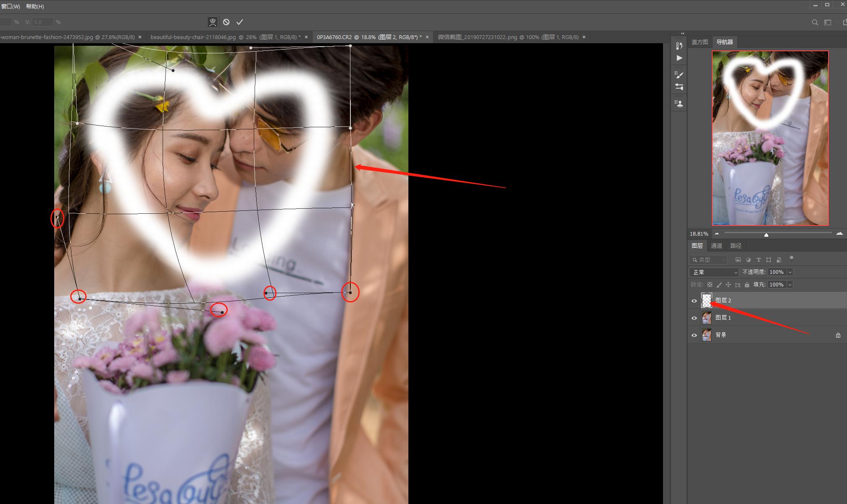
Task: Filter layers by type layers (T icon)
Action: click(758, 260)
